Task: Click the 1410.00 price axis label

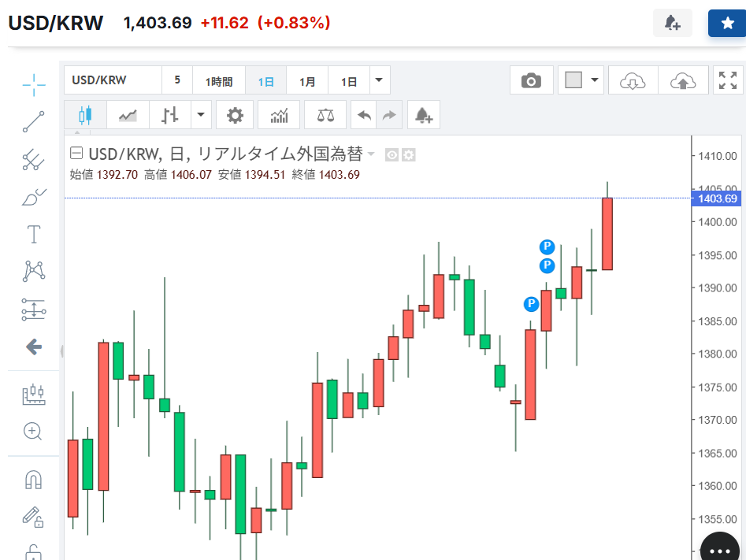Action: pos(718,156)
